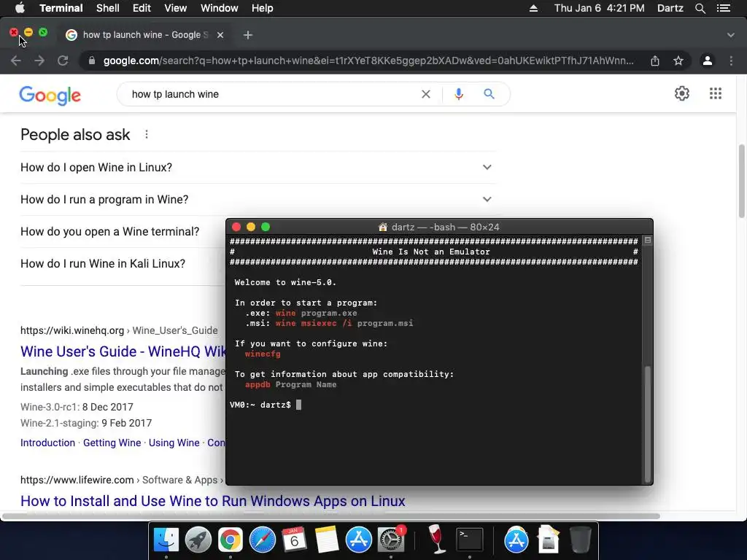Open the View menu
The height and width of the screenshot is (560, 747).
pyautogui.click(x=175, y=8)
